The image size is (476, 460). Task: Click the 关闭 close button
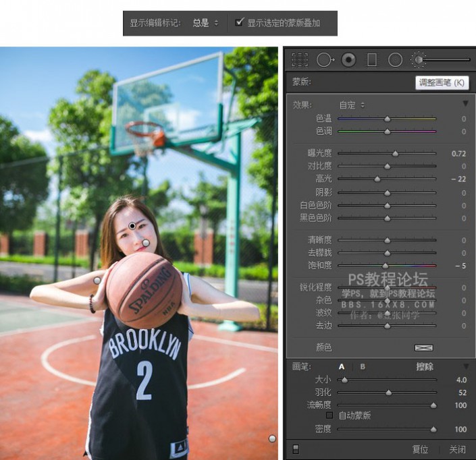457,449
